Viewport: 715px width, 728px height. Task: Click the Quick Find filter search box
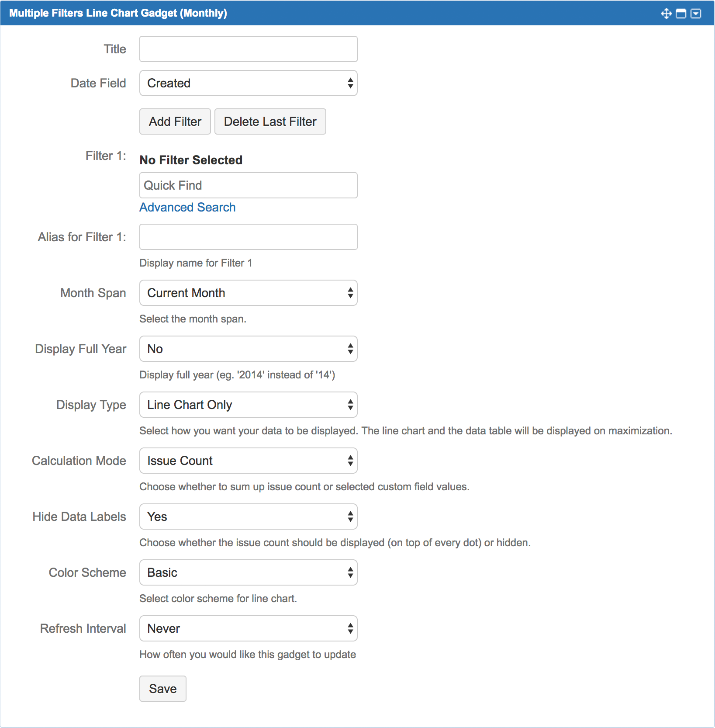click(248, 185)
